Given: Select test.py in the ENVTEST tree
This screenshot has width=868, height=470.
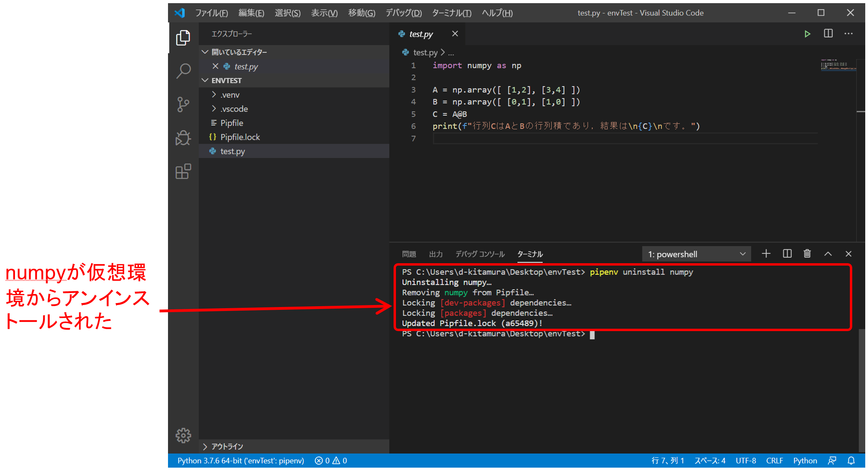Looking at the screenshot, I should click(x=232, y=151).
